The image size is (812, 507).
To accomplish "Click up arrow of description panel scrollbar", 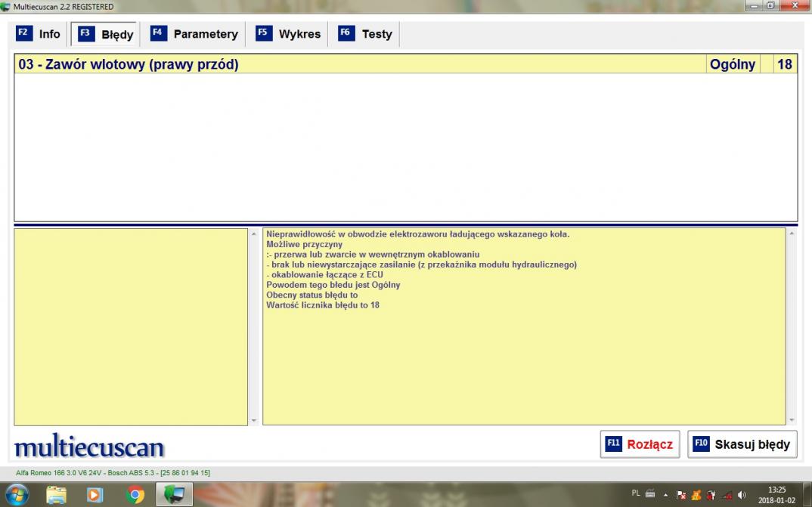I will pos(792,234).
